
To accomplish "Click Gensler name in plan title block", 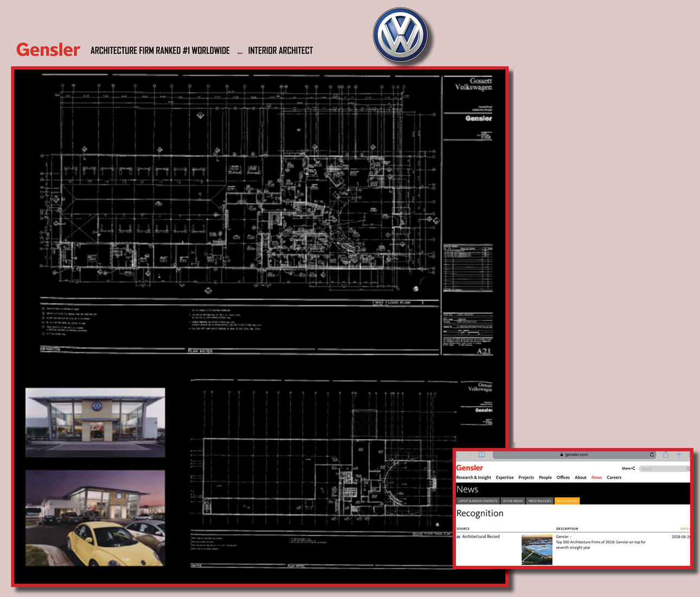I will coord(479,118).
